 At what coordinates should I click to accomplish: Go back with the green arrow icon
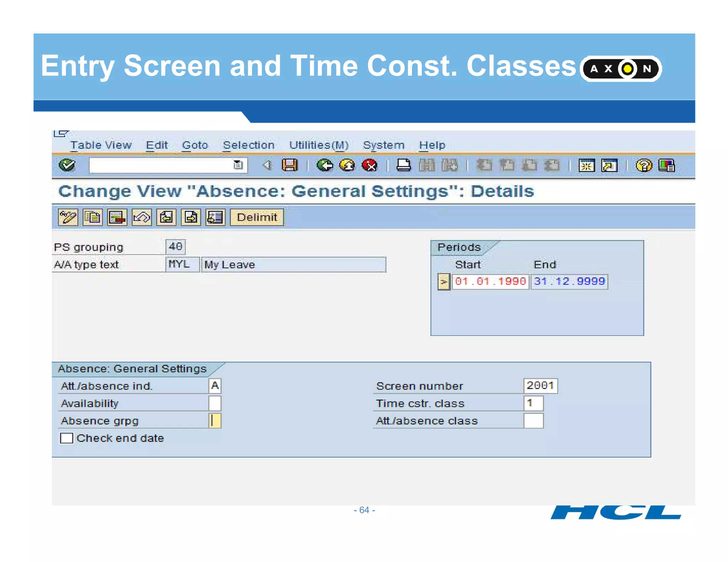pos(325,165)
